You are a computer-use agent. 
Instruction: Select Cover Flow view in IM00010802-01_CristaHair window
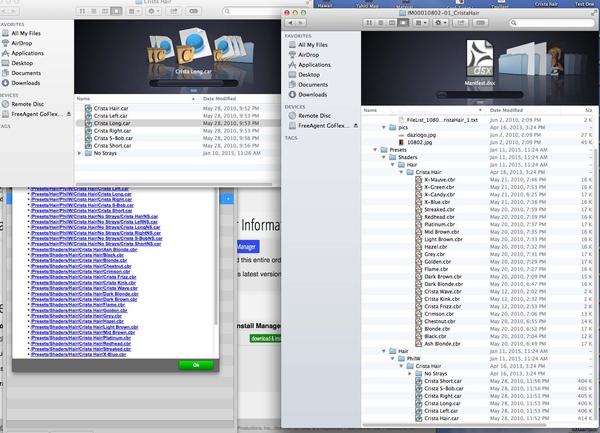[403, 23]
